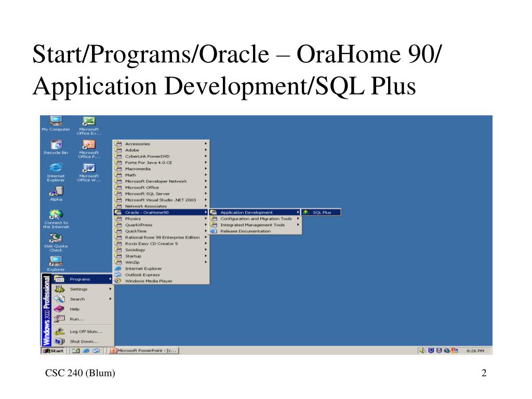
Task: Expand arrow next to Application Development
Action: 298,212
